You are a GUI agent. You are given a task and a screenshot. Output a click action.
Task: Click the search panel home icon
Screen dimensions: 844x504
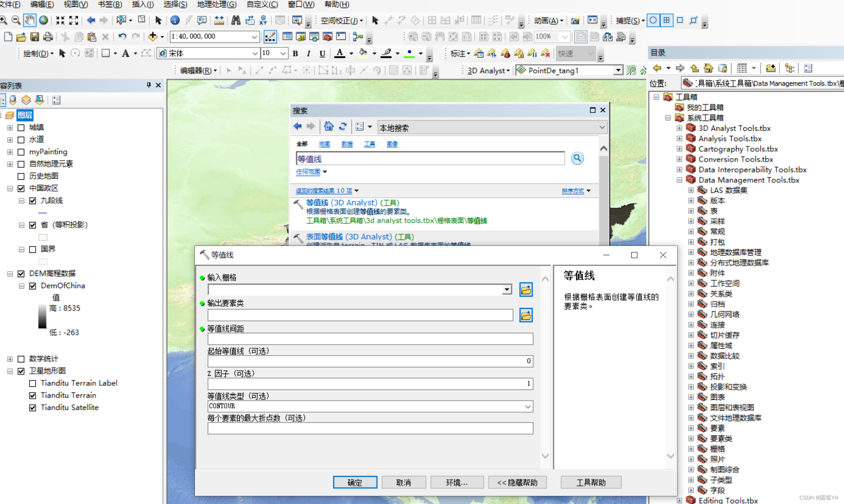(x=328, y=127)
